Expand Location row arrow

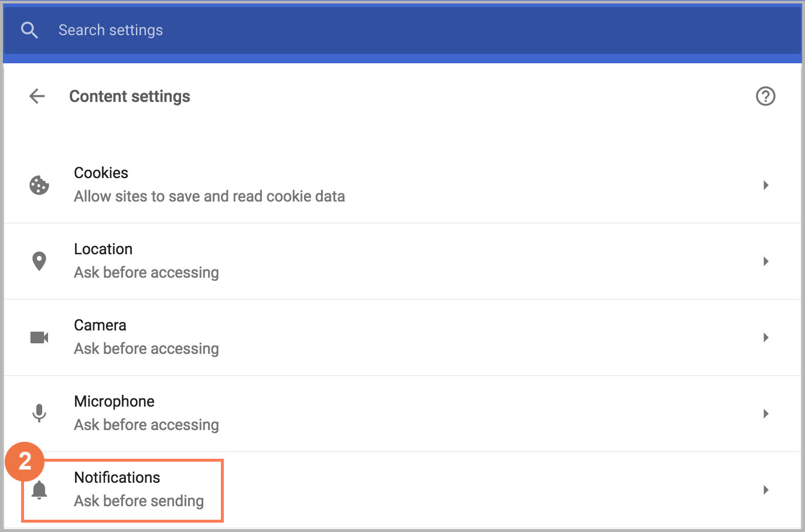point(766,261)
